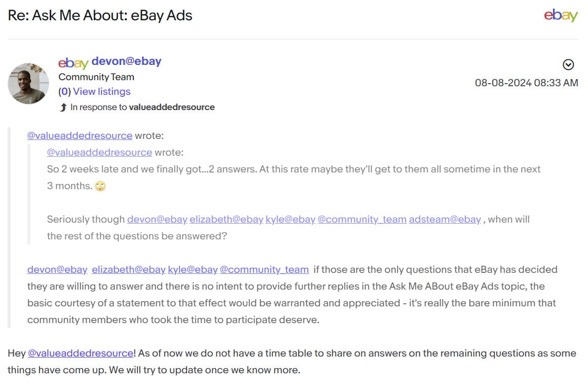The image size is (588, 387).
Task: Click devon@ebay mention in outer quote
Action: tap(57, 269)
